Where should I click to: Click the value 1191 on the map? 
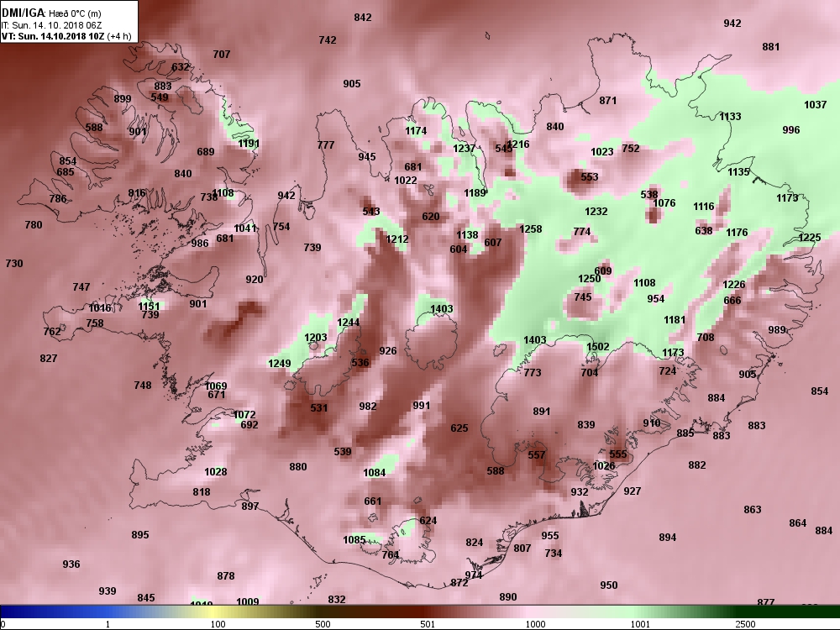[x=249, y=144]
